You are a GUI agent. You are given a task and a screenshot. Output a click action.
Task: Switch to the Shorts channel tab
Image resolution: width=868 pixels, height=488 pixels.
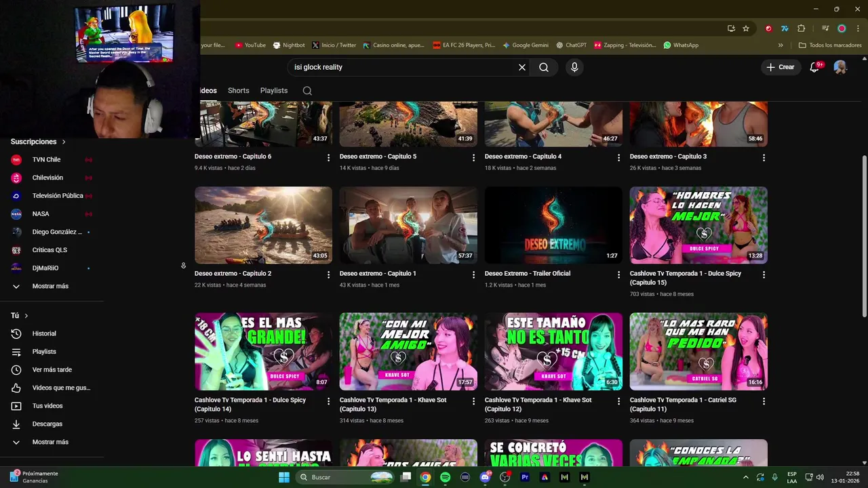pos(239,90)
